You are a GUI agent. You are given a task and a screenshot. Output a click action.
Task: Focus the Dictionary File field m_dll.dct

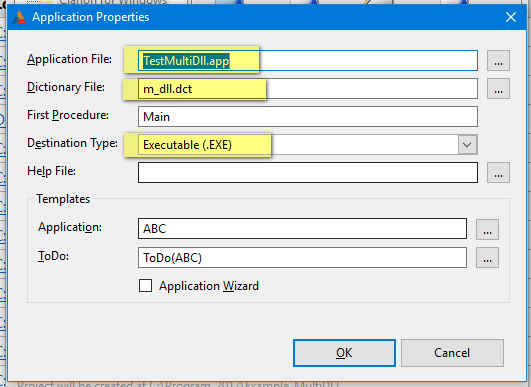pyautogui.click(x=308, y=89)
